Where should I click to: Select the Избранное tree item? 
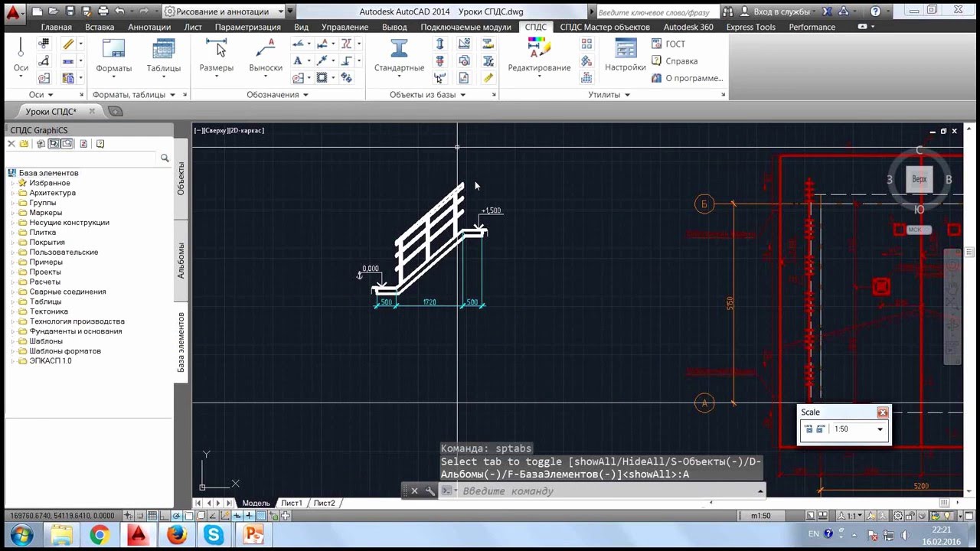(50, 183)
